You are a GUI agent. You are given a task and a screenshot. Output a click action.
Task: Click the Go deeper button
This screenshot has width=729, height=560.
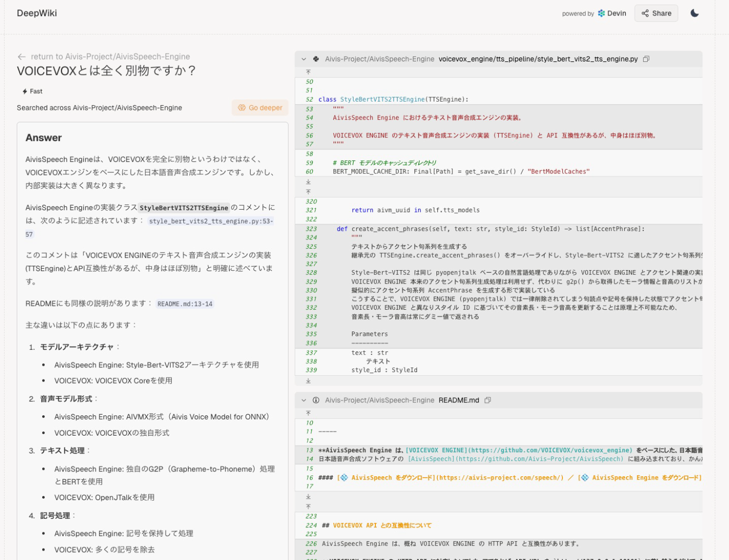click(260, 108)
